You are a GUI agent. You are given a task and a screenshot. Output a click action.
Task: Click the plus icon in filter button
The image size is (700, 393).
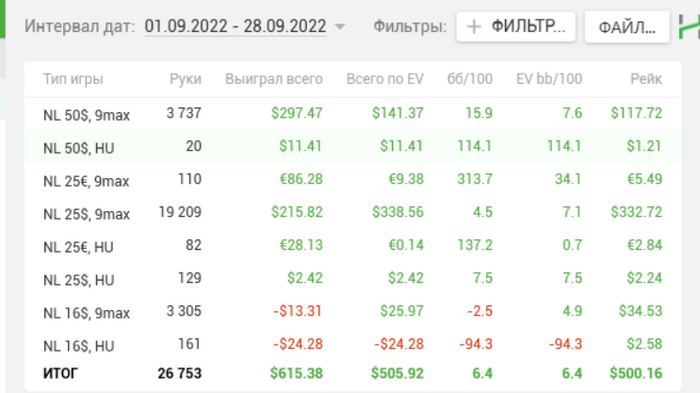[474, 27]
